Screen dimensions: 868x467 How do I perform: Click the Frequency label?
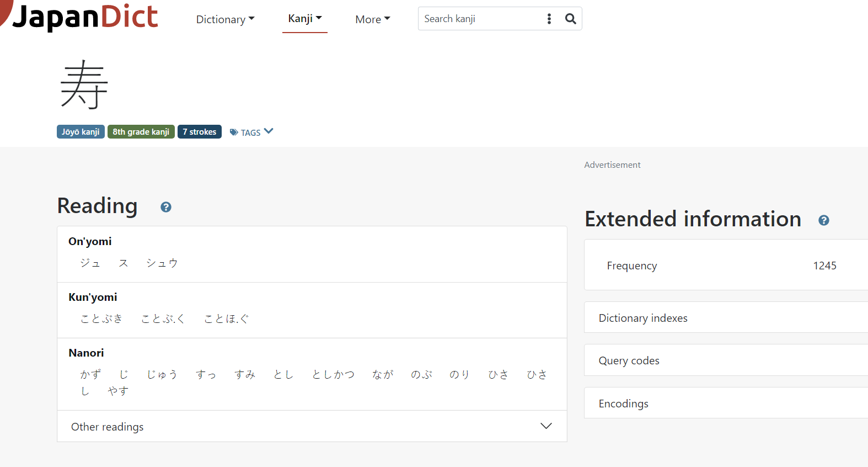632,266
